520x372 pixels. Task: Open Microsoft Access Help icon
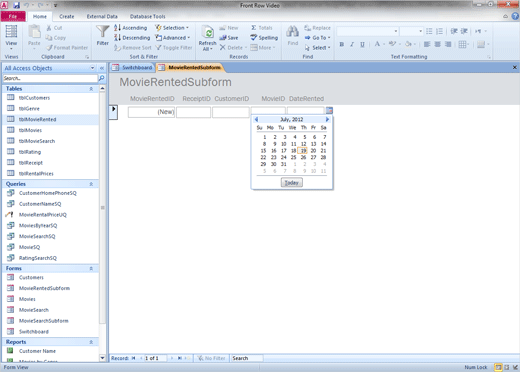click(515, 16)
